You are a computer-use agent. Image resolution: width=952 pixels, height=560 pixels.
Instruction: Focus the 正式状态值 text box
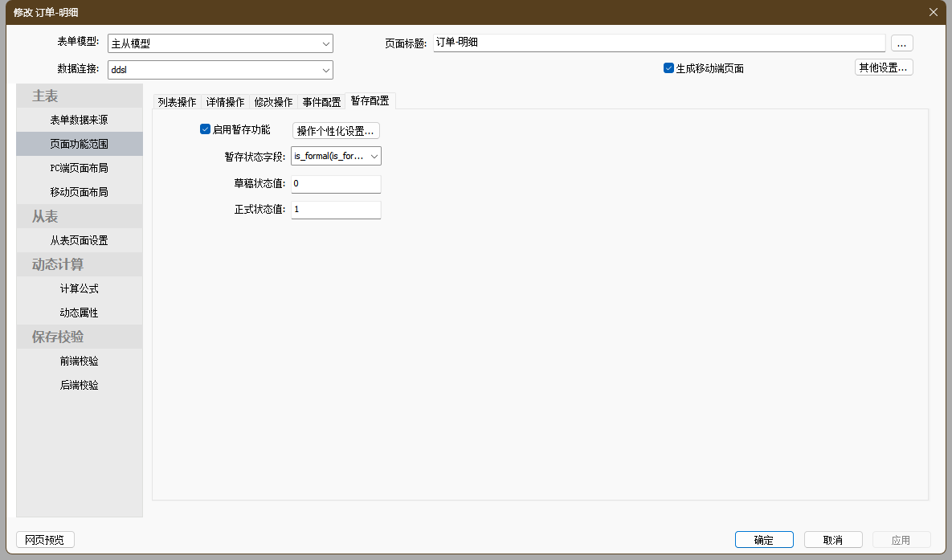[336, 210]
